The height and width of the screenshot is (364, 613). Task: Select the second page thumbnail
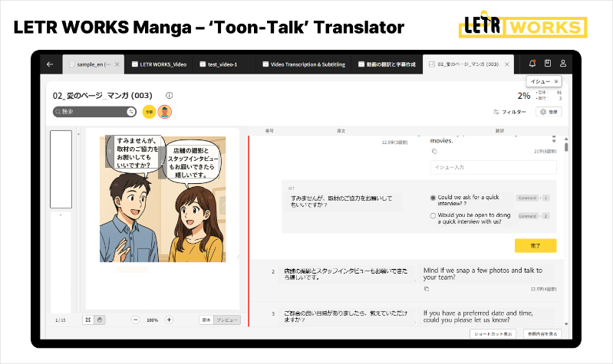tap(61, 261)
